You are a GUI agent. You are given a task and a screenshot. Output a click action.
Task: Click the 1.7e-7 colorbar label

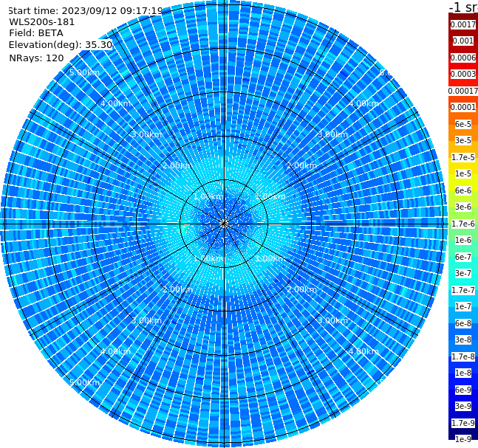(463, 290)
